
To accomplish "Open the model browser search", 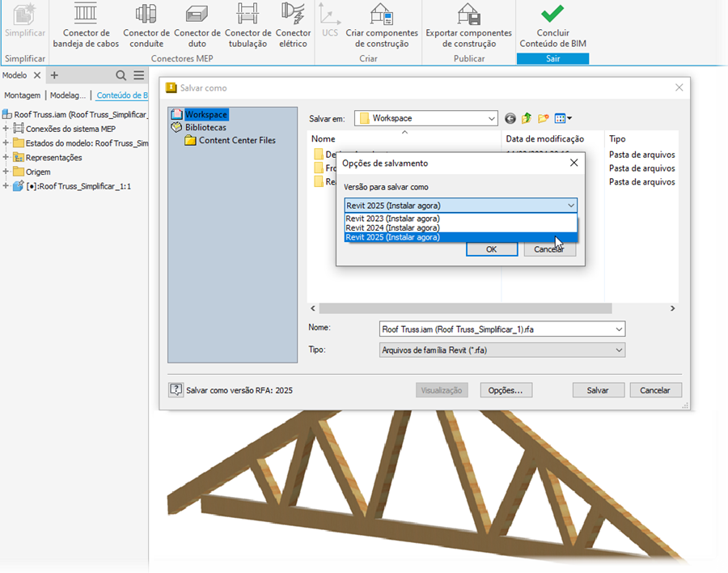I will pos(121,75).
